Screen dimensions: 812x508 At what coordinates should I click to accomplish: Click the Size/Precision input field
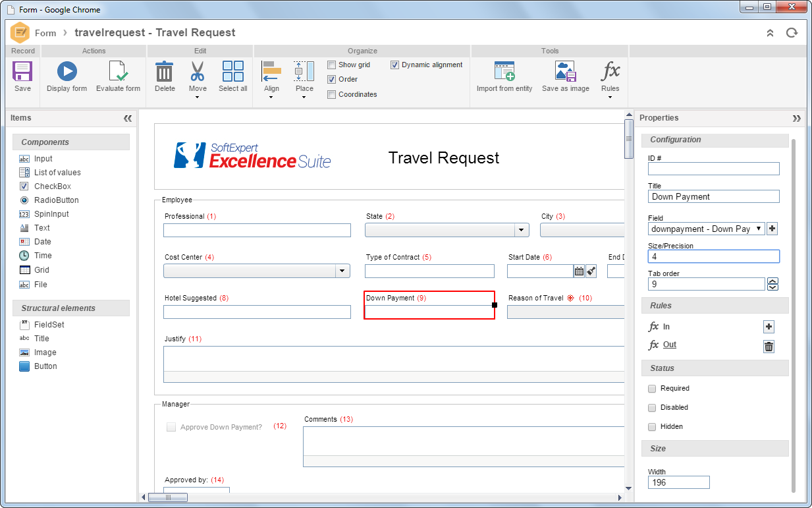point(714,256)
